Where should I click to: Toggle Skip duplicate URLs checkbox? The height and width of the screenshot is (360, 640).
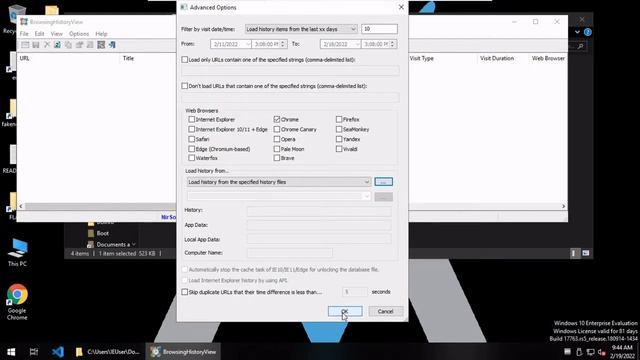click(184, 292)
